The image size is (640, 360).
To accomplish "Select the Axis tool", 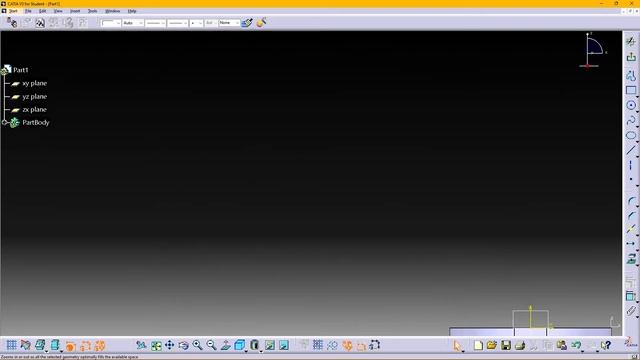I will click(x=631, y=165).
